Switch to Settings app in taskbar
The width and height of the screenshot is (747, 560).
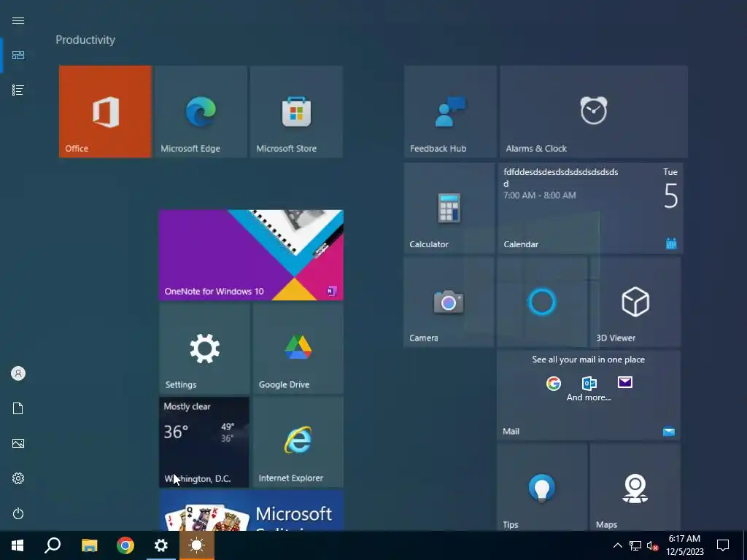(x=161, y=545)
